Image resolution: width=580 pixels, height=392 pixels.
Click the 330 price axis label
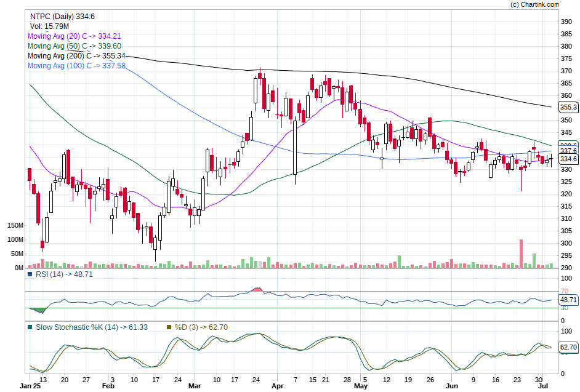point(566,169)
